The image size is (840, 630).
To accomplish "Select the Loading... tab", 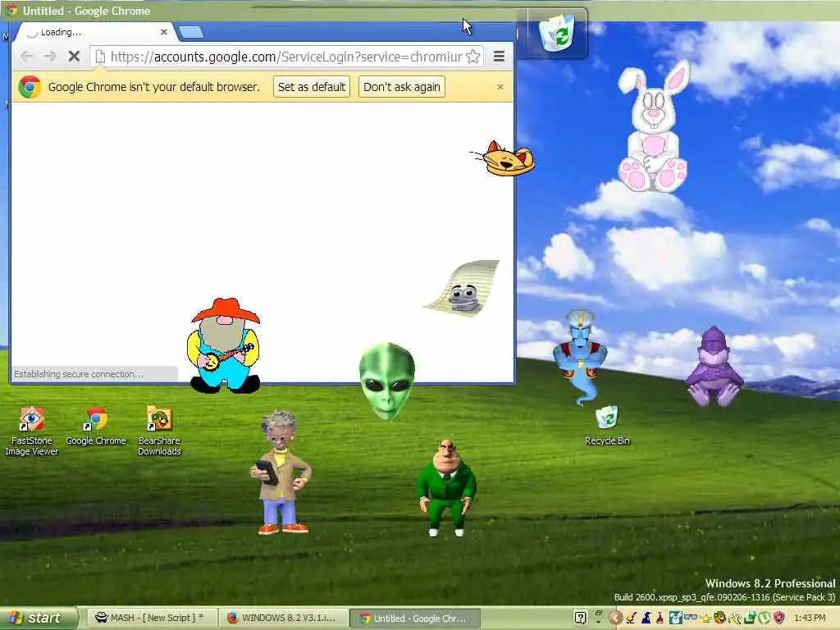I will [x=94, y=32].
